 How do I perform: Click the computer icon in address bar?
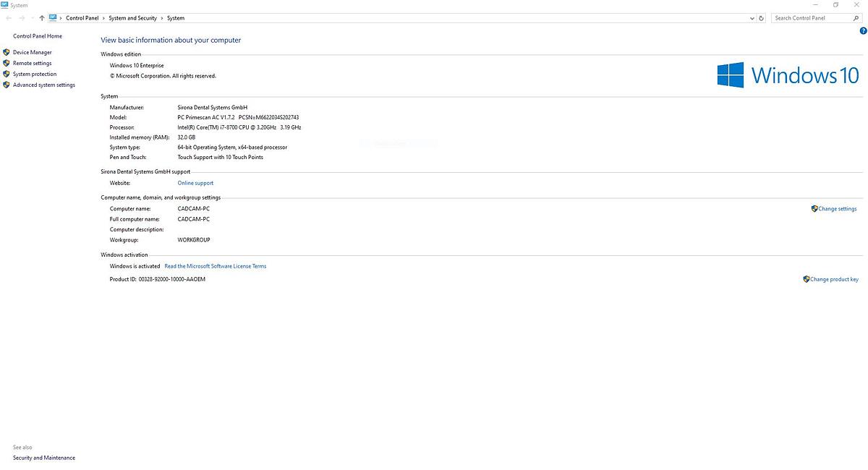(53, 18)
